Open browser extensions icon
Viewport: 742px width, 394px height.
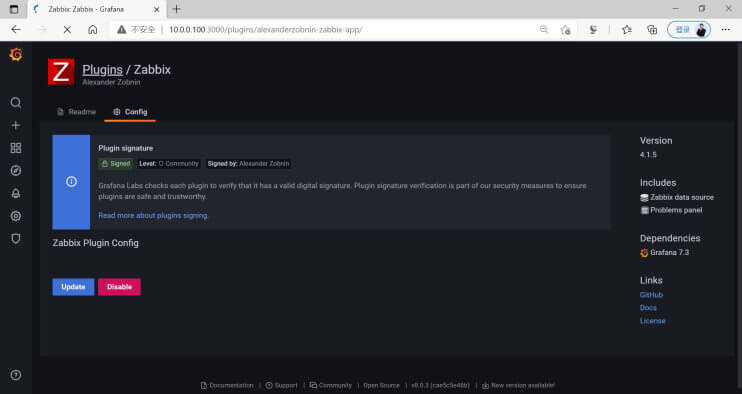click(x=593, y=30)
